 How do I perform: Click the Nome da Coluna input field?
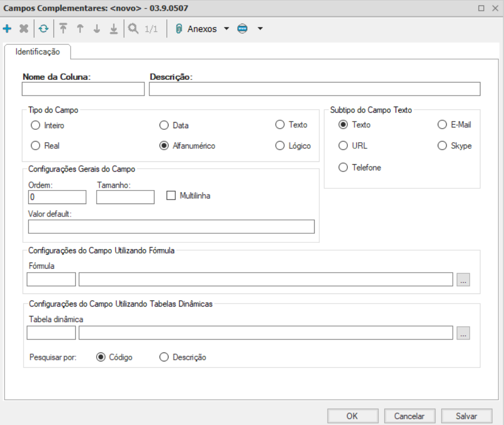pos(83,89)
